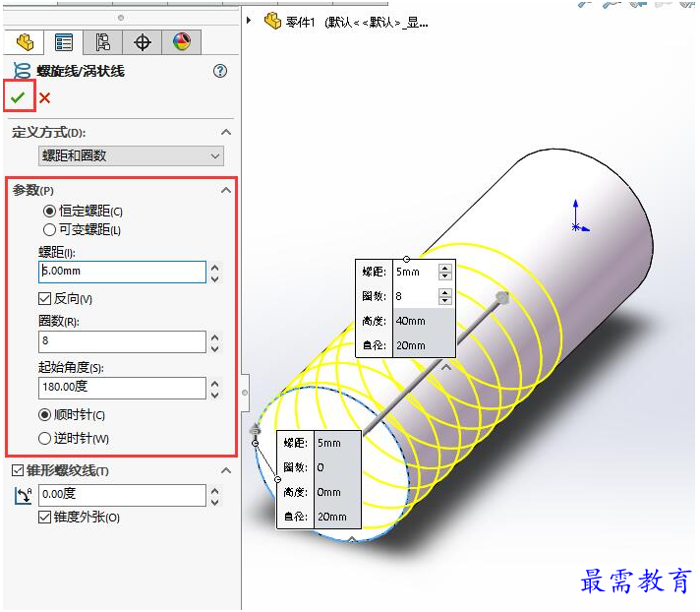The width and height of the screenshot is (700, 612).
Task: Select the 逆时针 counterclockwise option
Action: (x=44, y=438)
